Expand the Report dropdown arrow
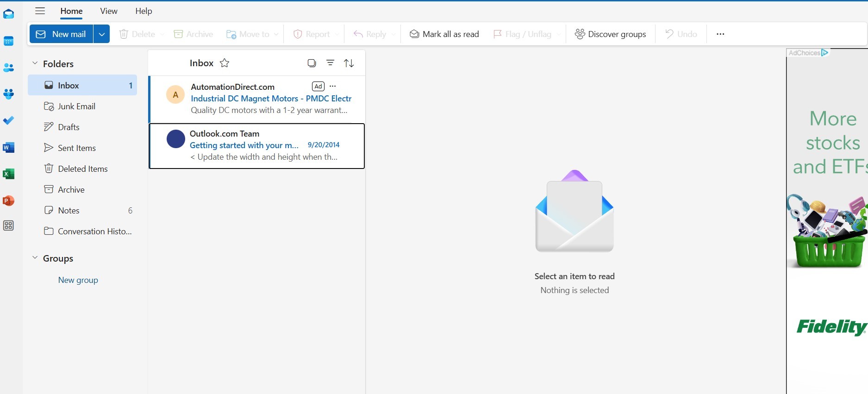Image resolution: width=868 pixels, height=394 pixels. [337, 34]
